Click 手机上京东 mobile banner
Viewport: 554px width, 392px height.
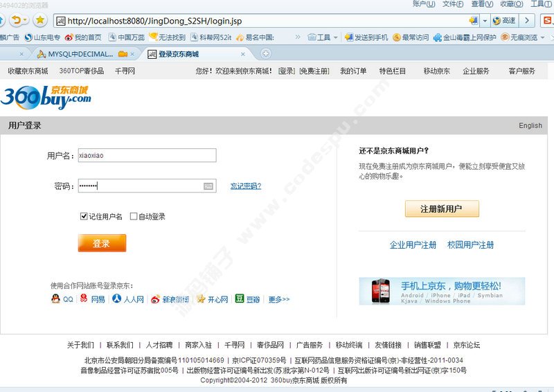pos(442,291)
